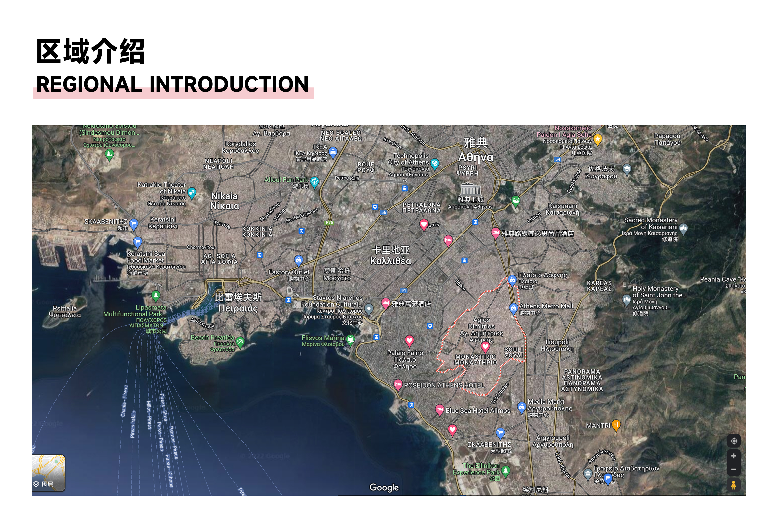Select the POSEIDON ATHENS HOTEL pin
Image resolution: width=778 pixels, height=532 pixels.
(x=398, y=384)
